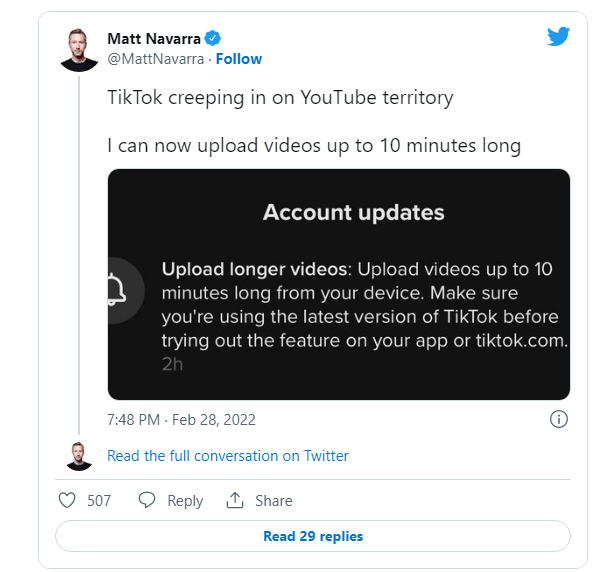Click the Share label
The height and width of the screenshot is (572, 611).
274,501
